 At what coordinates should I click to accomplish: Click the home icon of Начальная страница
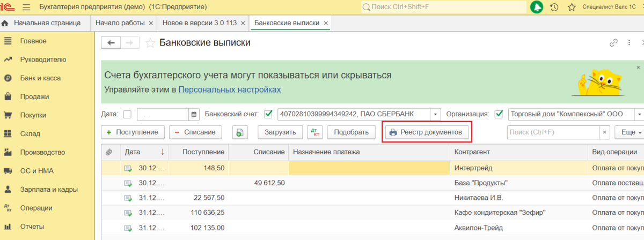point(5,23)
